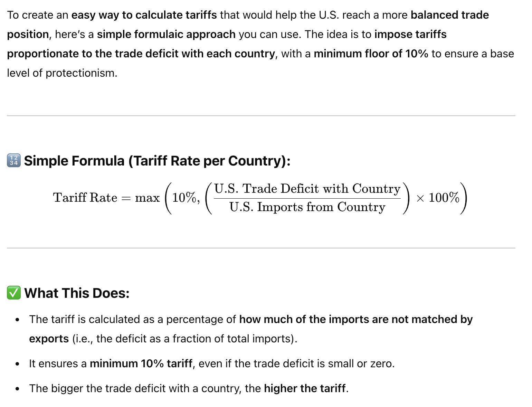The height and width of the screenshot is (407, 532).
Task: Click "Tariff Rate" in the formula
Action: 85,198
